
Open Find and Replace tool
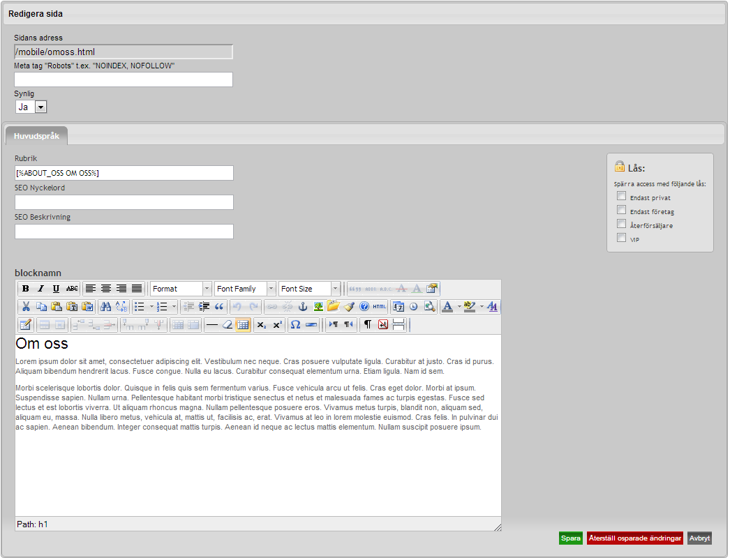click(121, 307)
